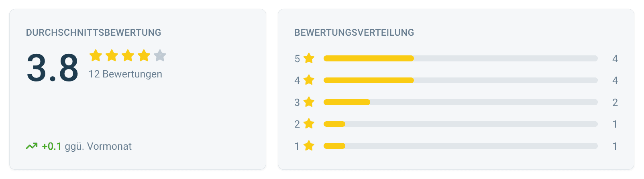Click the star icon in the 5-star row

[309, 59]
